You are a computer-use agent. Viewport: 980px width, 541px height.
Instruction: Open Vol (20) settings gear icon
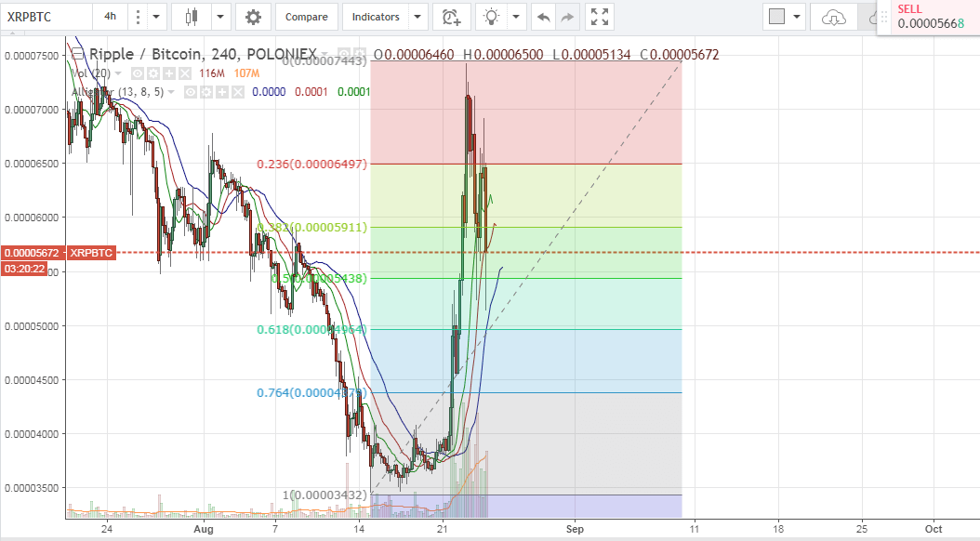(x=153, y=73)
